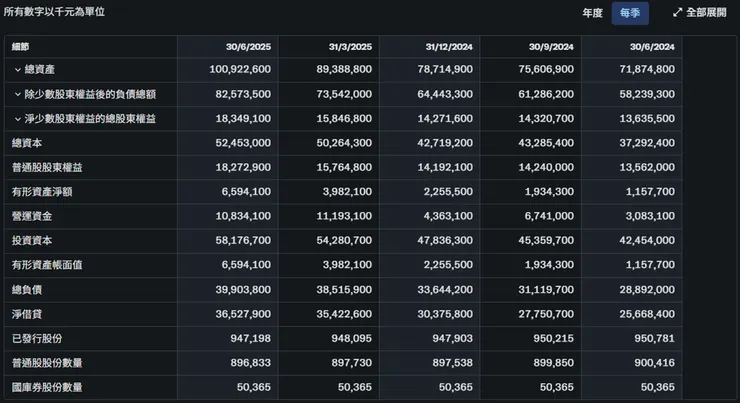Screen dimensions: 740x403
Task: Select the 總負債 row label
Action: click(26, 289)
